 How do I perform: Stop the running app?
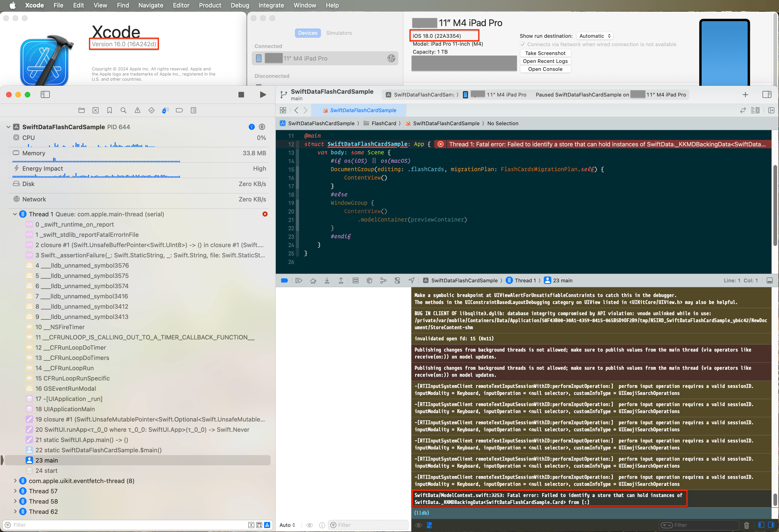point(241,94)
